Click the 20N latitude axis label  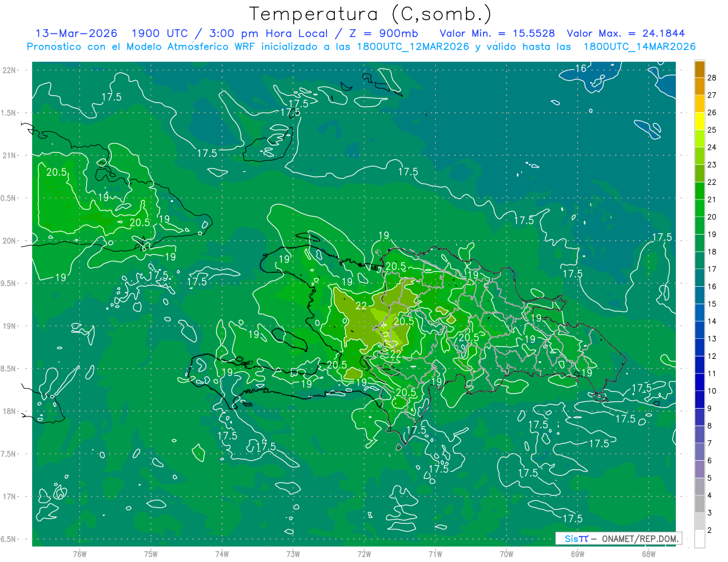click(10, 241)
